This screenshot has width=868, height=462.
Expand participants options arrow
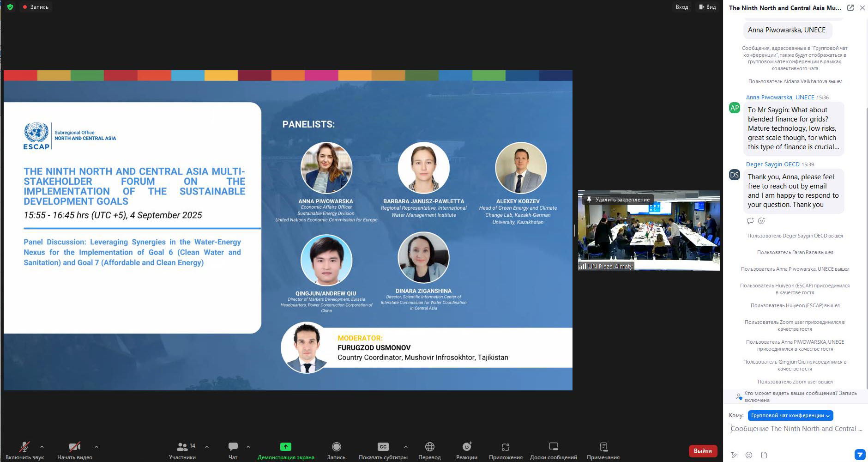pyautogui.click(x=207, y=447)
